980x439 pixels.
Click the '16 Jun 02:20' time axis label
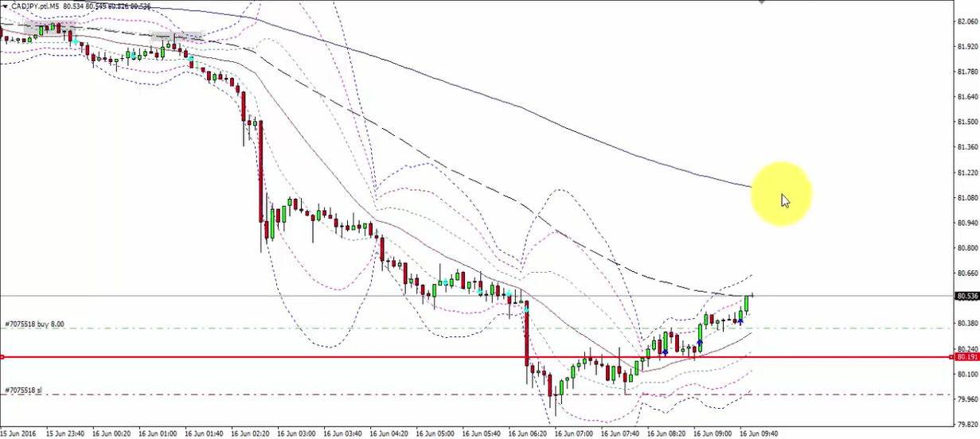[x=251, y=434]
